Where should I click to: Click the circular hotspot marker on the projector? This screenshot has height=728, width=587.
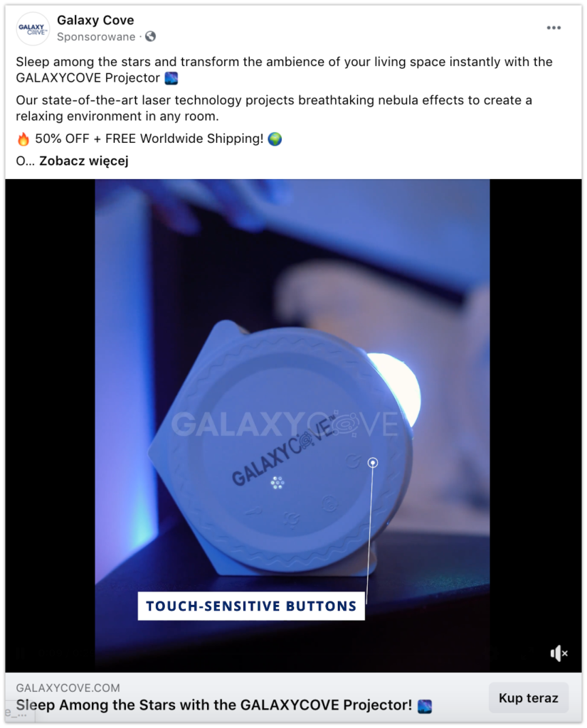click(x=373, y=463)
